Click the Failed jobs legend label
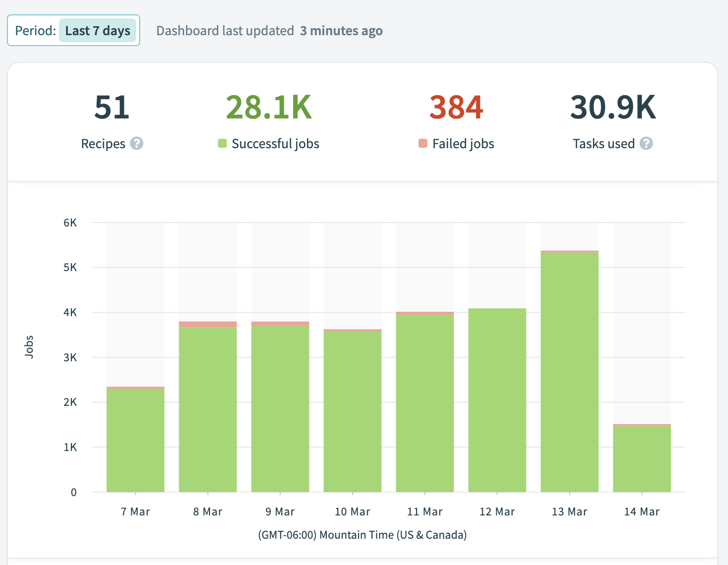 click(x=463, y=144)
